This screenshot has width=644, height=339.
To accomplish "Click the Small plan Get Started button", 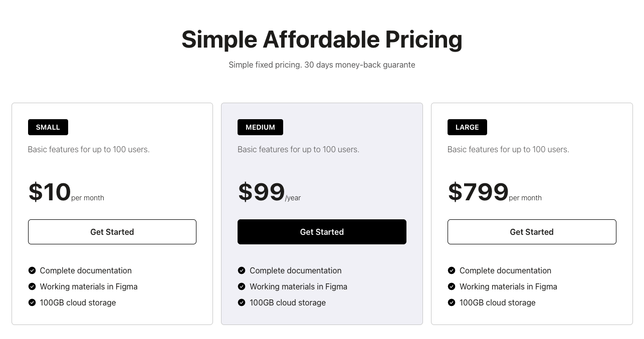I will click(112, 232).
